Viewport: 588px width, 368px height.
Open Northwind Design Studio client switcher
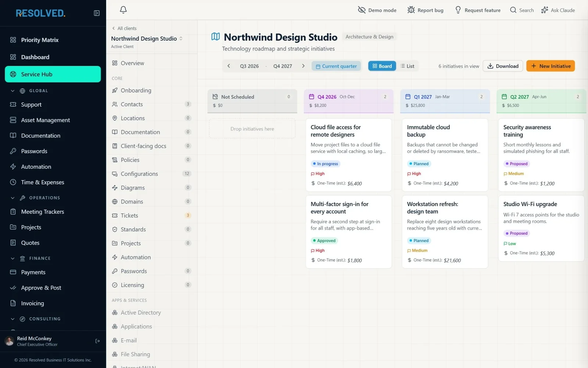(x=147, y=39)
